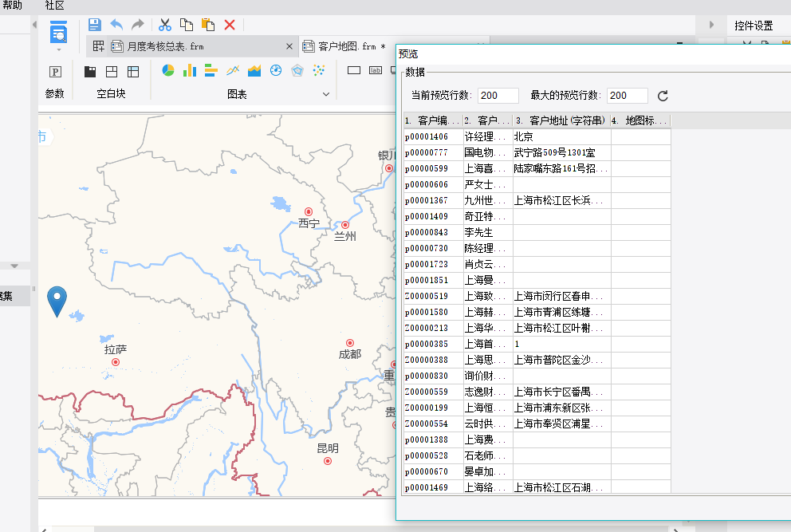
Task: Delete with the red X icon
Action: [230, 25]
